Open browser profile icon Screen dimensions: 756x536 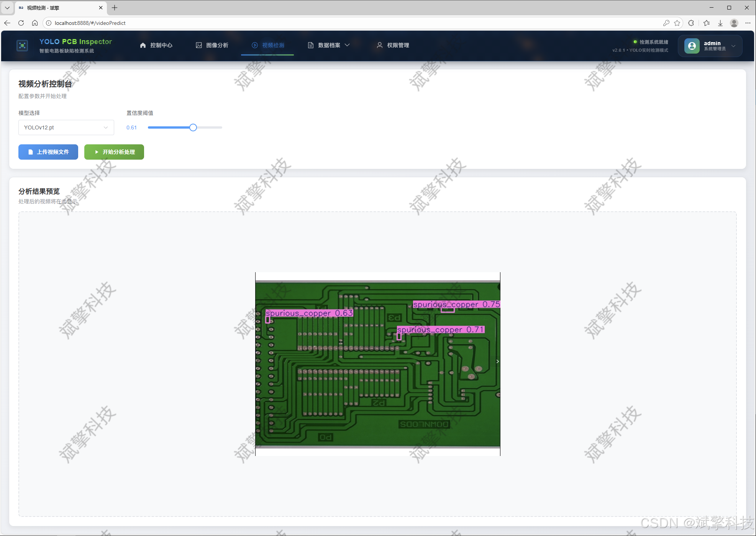pos(734,23)
